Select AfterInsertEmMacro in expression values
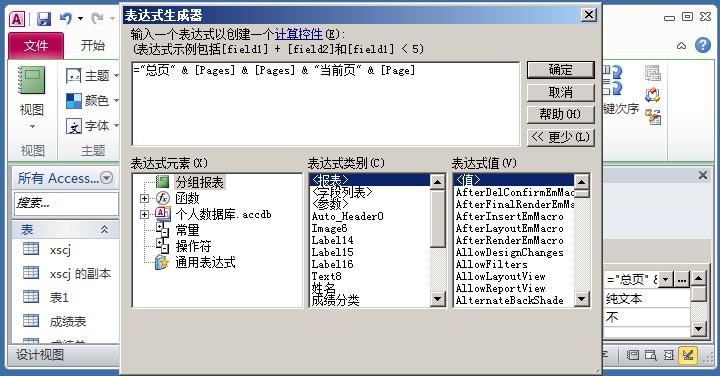The width and height of the screenshot is (720, 376). [x=514, y=216]
